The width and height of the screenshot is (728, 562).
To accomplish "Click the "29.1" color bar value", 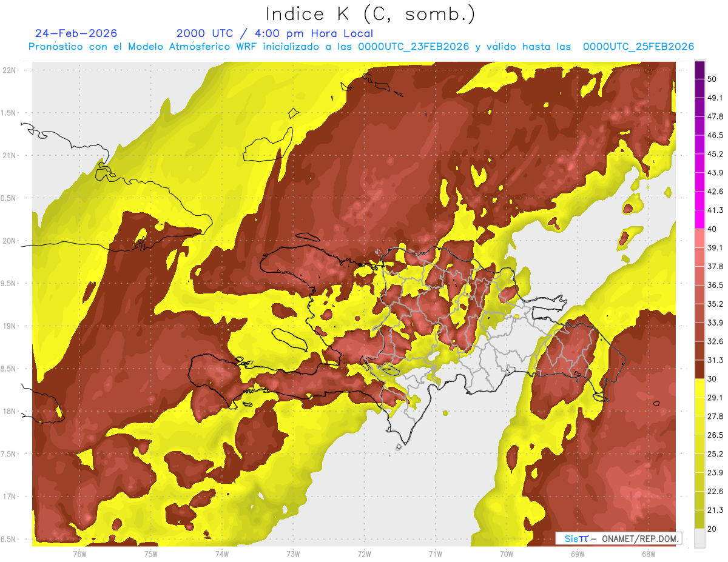I will coord(715,397).
